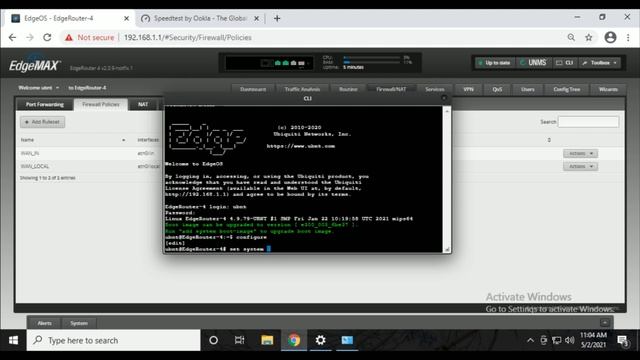Screen dimensions: 640x360
Task: Click the volume speaker icon
Action: [x=570, y=340]
